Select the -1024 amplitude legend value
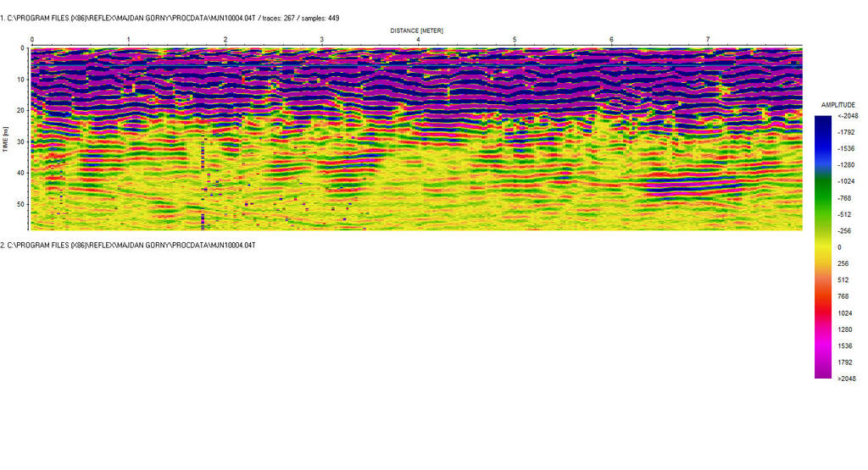 (844, 181)
